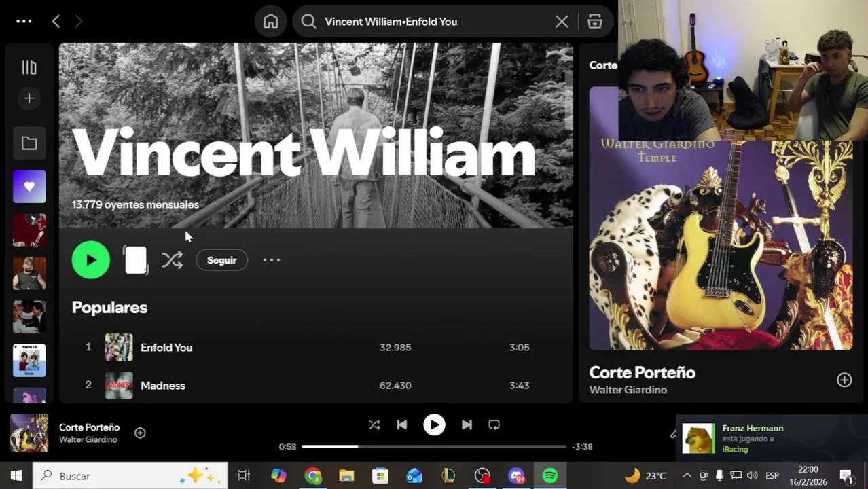Screen dimensions: 868x489
Task: Open the Windows Start menu
Action: [x=16, y=476]
